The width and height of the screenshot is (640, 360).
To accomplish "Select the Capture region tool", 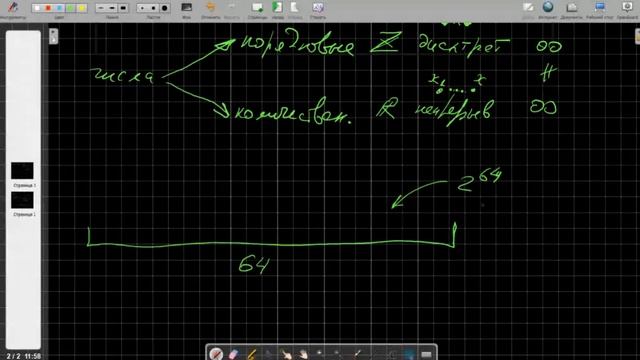I will tap(409, 354).
